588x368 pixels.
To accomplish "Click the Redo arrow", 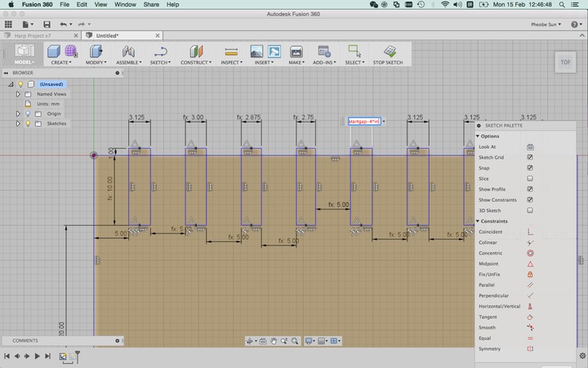I will tap(83, 25).
